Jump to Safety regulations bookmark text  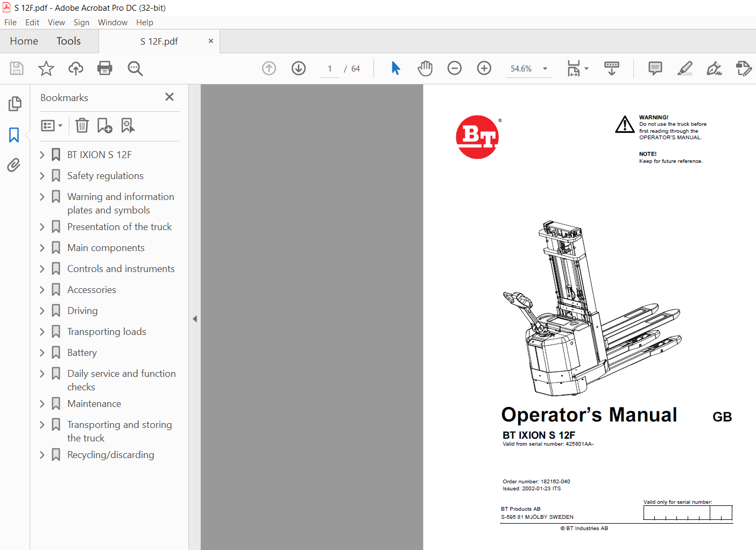105,176
